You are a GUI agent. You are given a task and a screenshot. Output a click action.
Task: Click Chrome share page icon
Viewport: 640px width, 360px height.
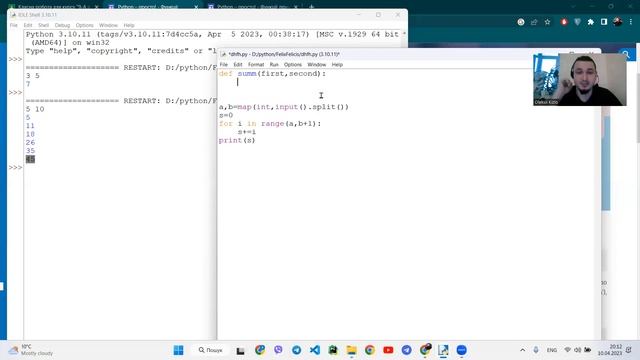tap(534, 22)
